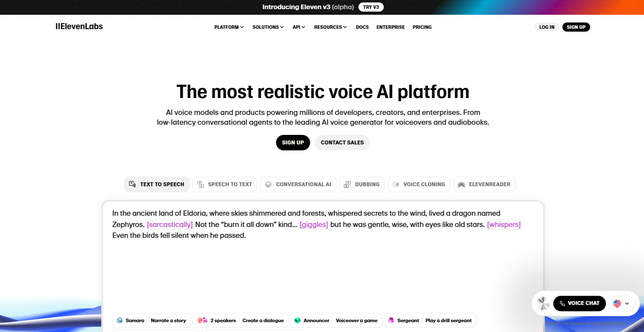Click the spinning orb icon beside VOICE CHAT
644x332 pixels.
pyautogui.click(x=543, y=304)
